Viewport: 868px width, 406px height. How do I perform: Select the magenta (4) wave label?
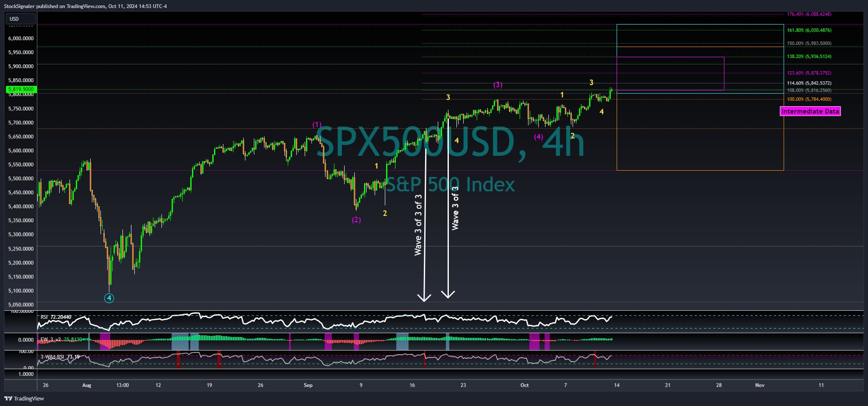point(538,137)
